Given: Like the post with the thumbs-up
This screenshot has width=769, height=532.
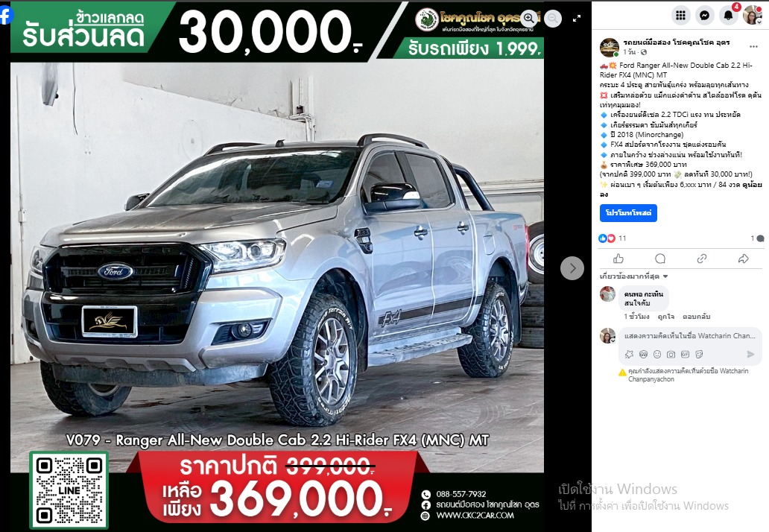Looking at the screenshot, I should pos(618,259).
